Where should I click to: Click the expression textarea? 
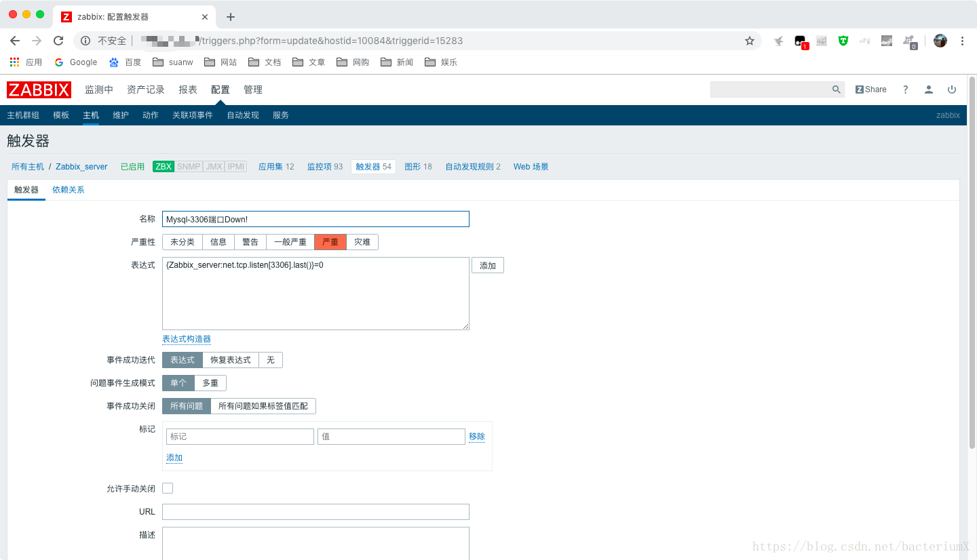(315, 294)
